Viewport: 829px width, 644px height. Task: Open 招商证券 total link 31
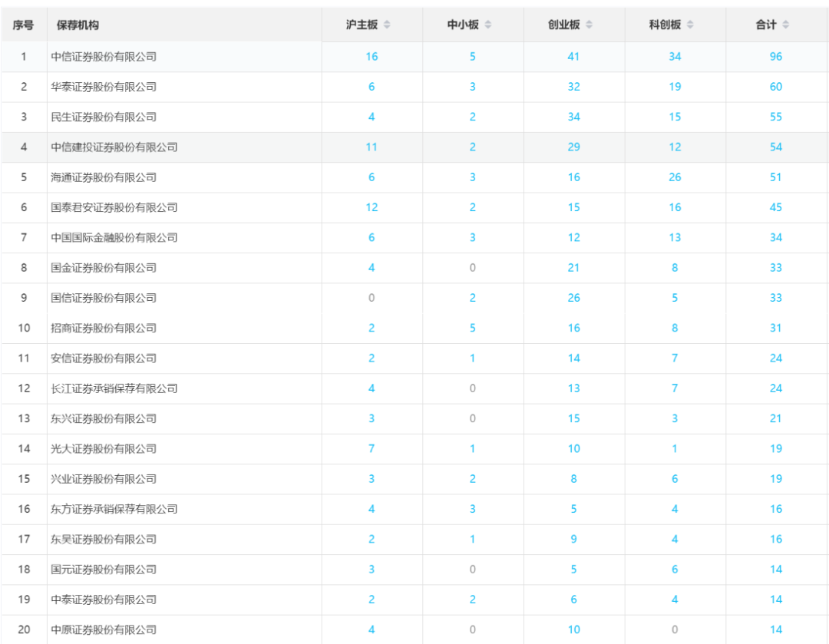pos(775,328)
